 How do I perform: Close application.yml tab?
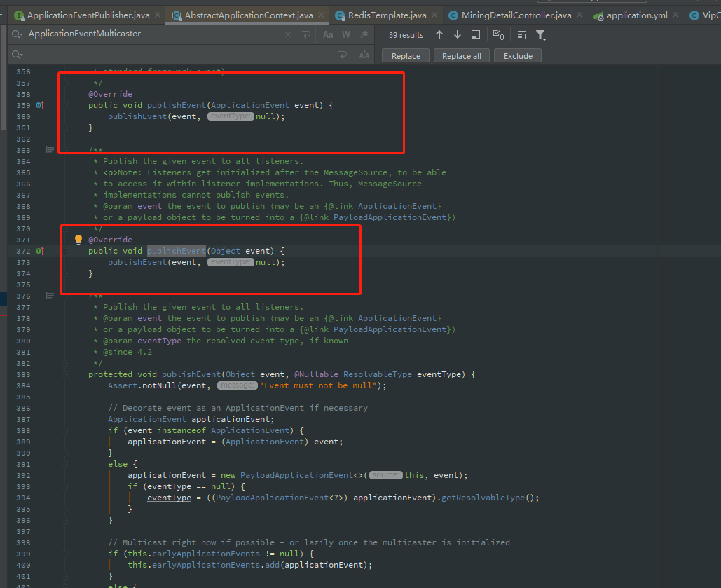pos(675,15)
